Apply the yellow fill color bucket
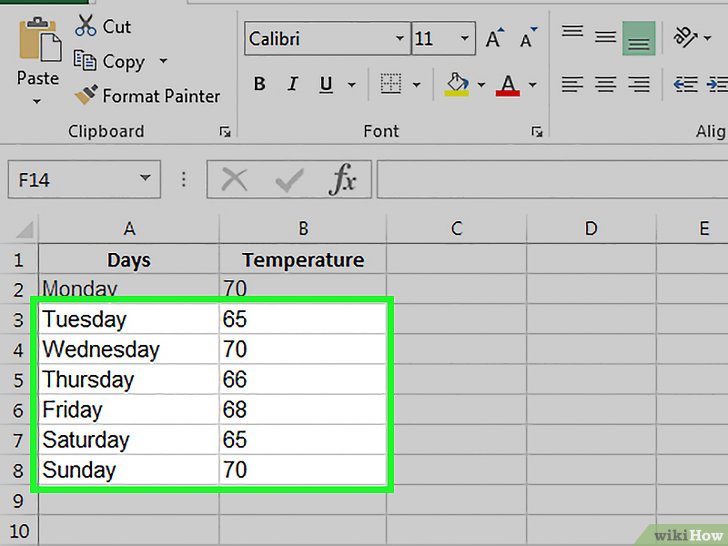This screenshot has width=728, height=546. pos(457,85)
